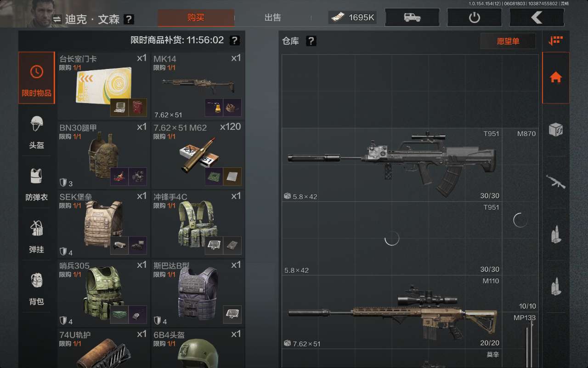
Task: Select the M110 rifle in warehouse
Action: 392,312
